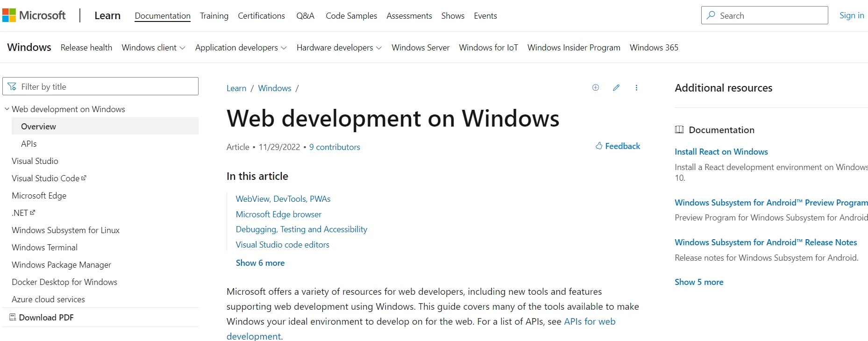Click the Learn brand link

click(x=107, y=15)
